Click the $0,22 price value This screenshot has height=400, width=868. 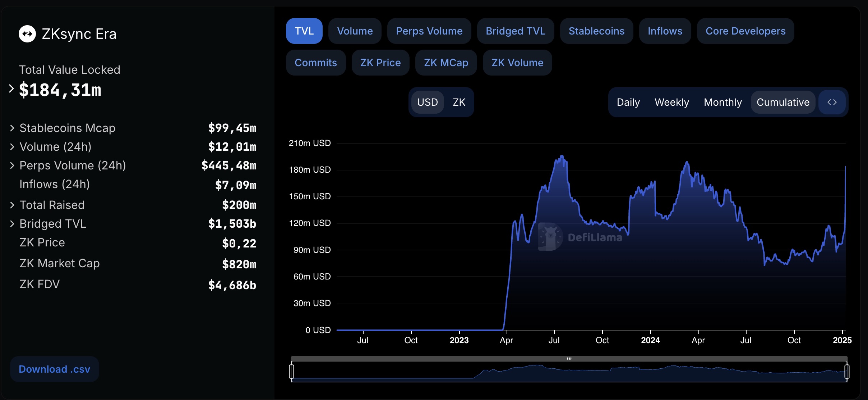click(239, 244)
